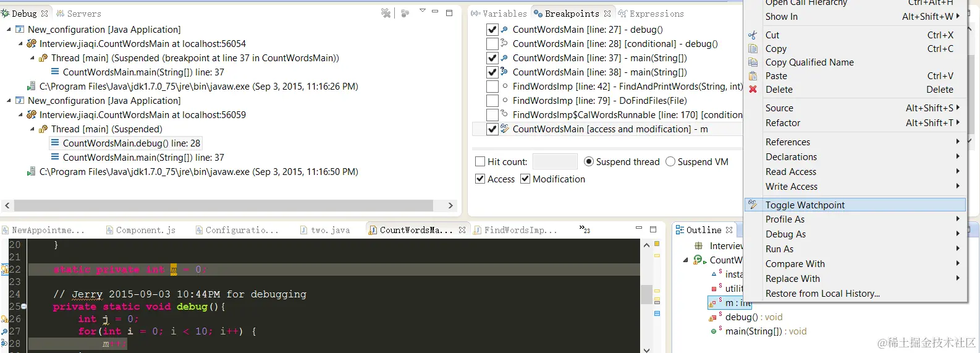Open the FindWordsImp editor tab
This screenshot has height=353, width=980.
516,230
